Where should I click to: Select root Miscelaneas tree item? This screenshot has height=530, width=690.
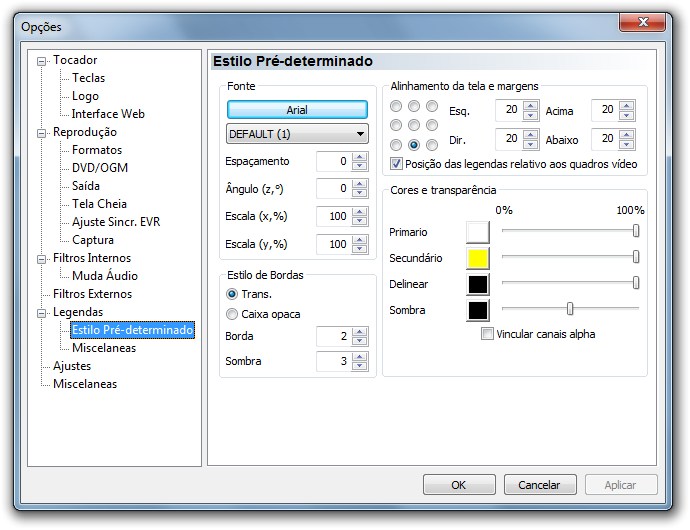tap(85, 384)
